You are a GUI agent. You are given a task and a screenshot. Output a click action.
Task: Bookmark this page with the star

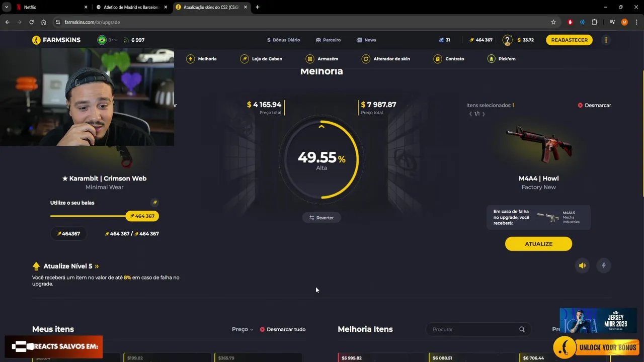(x=553, y=22)
